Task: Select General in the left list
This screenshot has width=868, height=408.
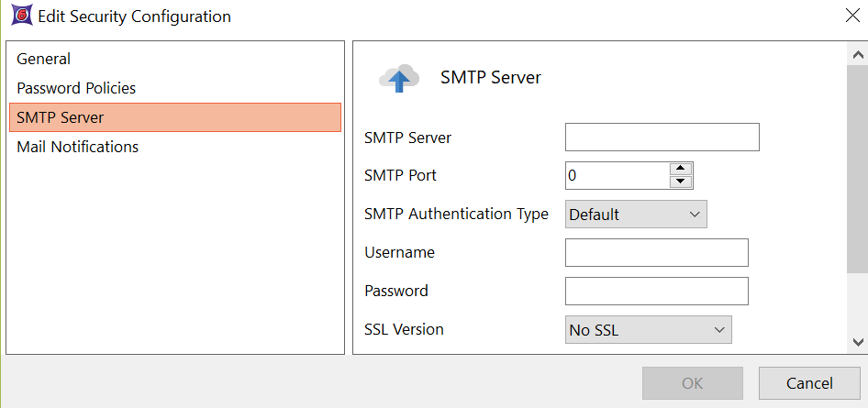Action: point(43,59)
